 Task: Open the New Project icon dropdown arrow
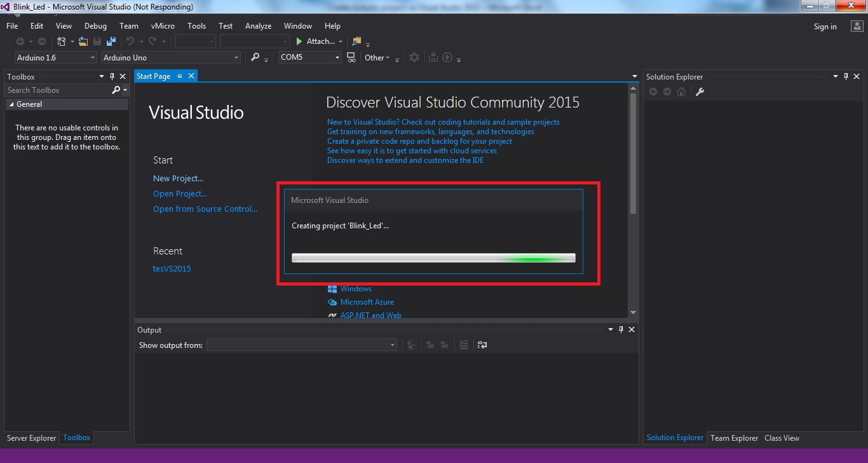point(72,41)
